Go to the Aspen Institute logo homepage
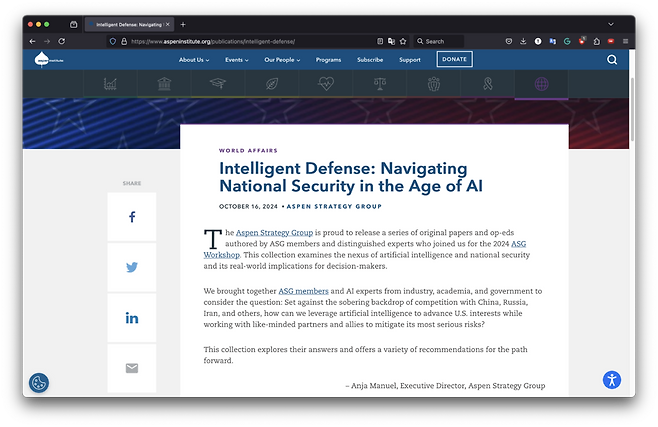This screenshot has height=427, width=658. [x=48, y=60]
